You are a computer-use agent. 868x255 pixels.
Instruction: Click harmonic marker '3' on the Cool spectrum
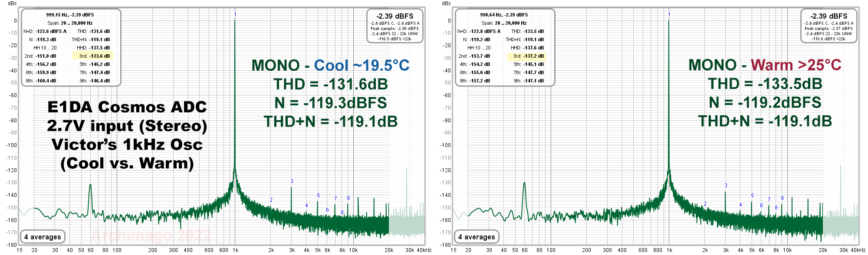(x=292, y=181)
